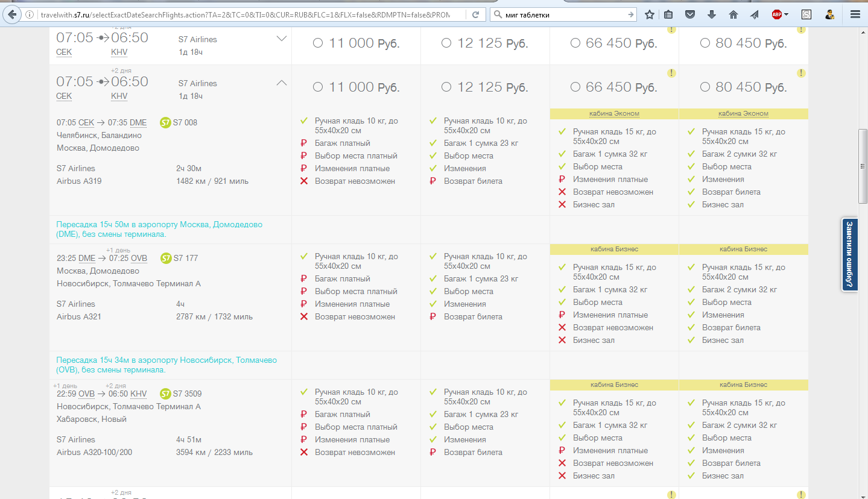Bookmark this page with the star icon
The height and width of the screenshot is (499, 868).
650,14
